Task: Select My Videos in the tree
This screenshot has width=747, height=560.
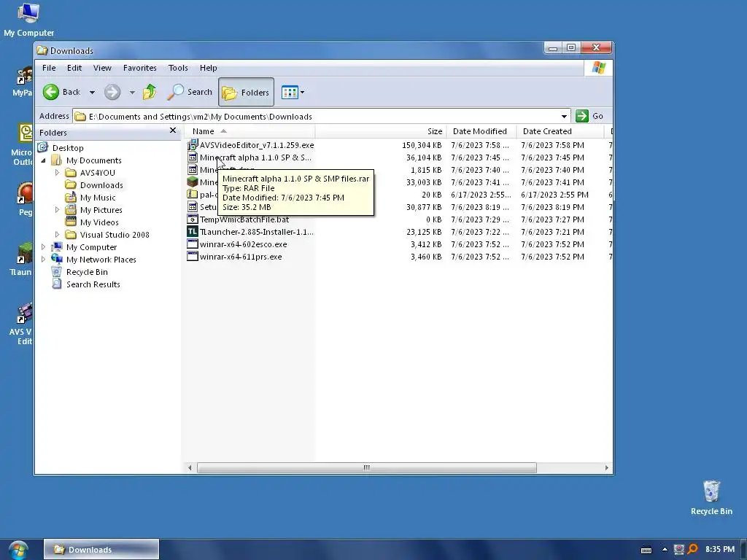Action: coord(99,222)
